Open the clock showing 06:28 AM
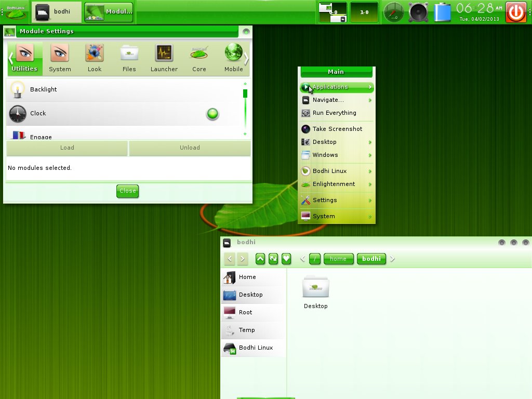 (479, 12)
